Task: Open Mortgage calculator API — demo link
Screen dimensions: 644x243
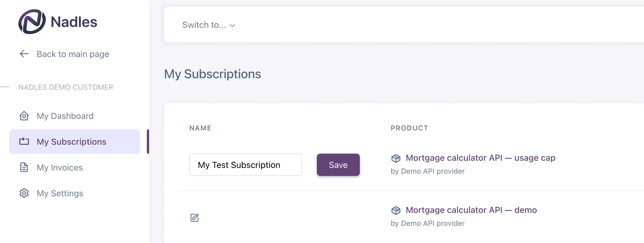Action: 471,210
